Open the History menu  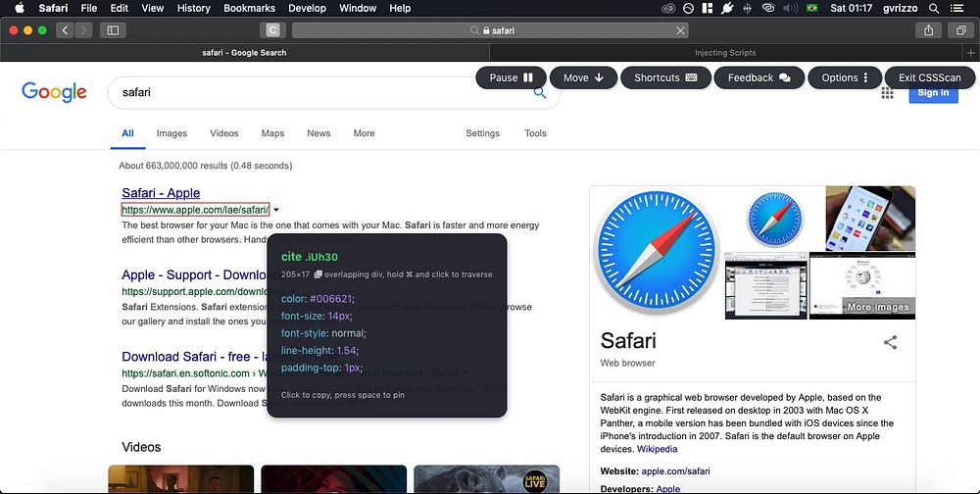pos(193,8)
